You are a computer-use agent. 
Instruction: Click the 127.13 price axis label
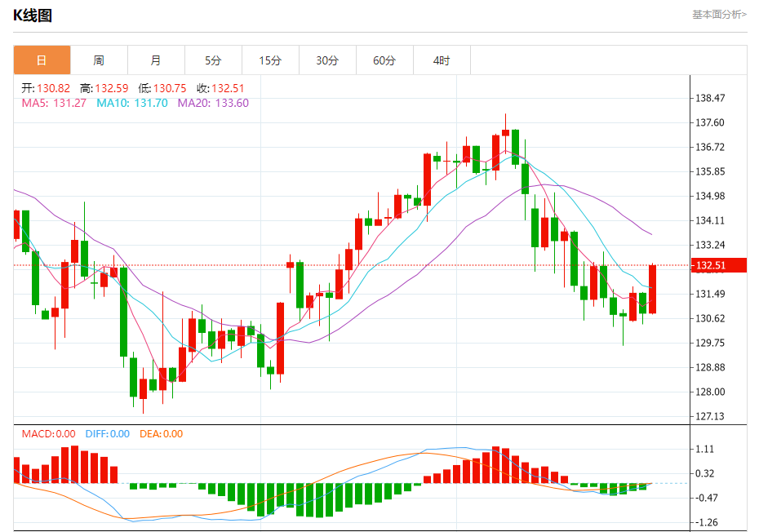point(710,416)
